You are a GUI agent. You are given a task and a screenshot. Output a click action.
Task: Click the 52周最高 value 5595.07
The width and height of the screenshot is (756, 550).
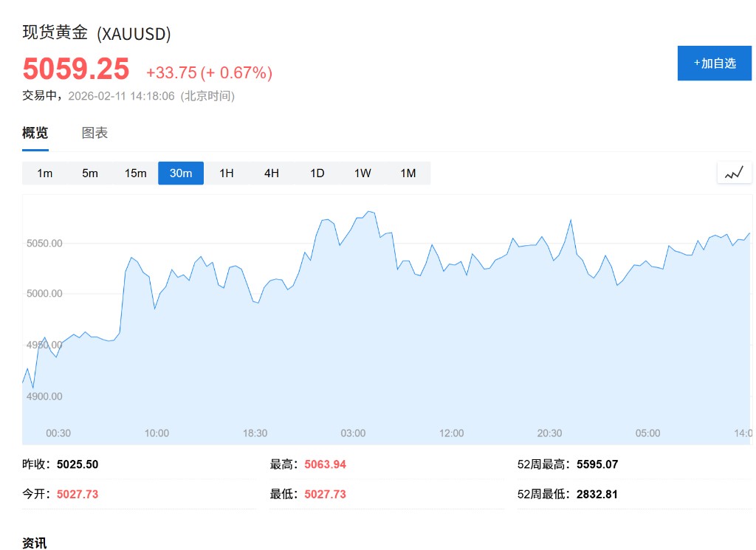pyautogui.click(x=597, y=464)
